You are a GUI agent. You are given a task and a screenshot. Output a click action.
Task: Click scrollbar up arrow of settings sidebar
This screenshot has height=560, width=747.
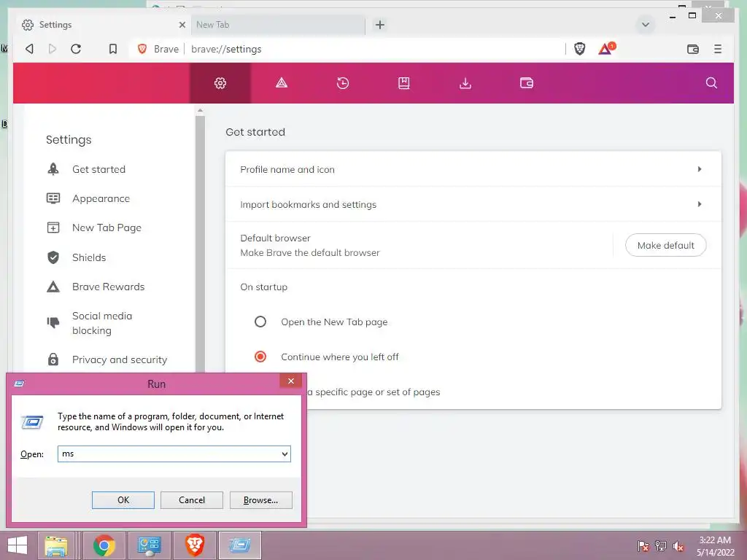coord(200,111)
